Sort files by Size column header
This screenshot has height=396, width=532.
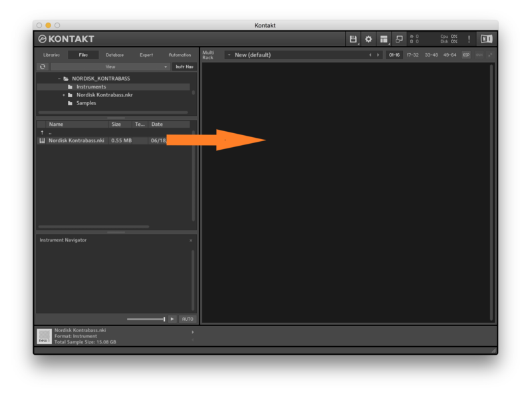click(120, 124)
